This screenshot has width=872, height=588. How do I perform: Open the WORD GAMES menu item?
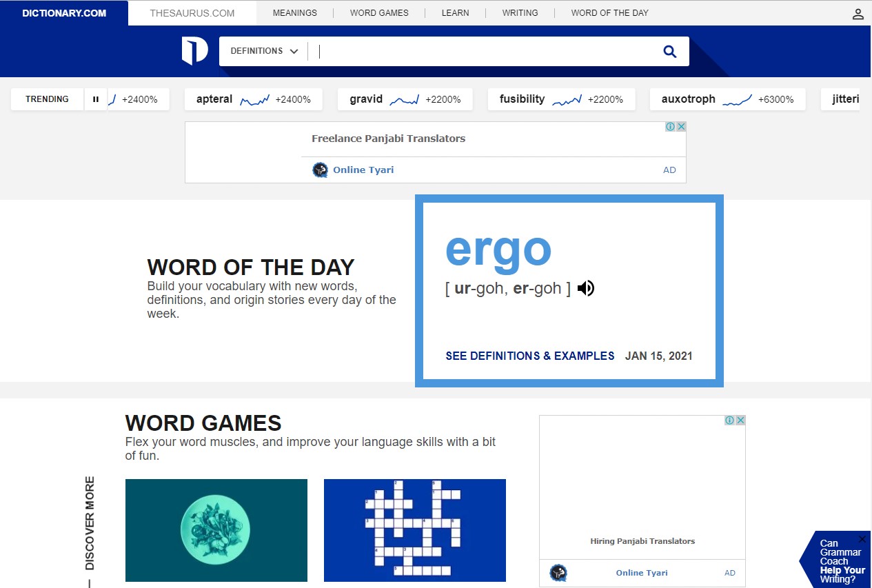(x=379, y=12)
